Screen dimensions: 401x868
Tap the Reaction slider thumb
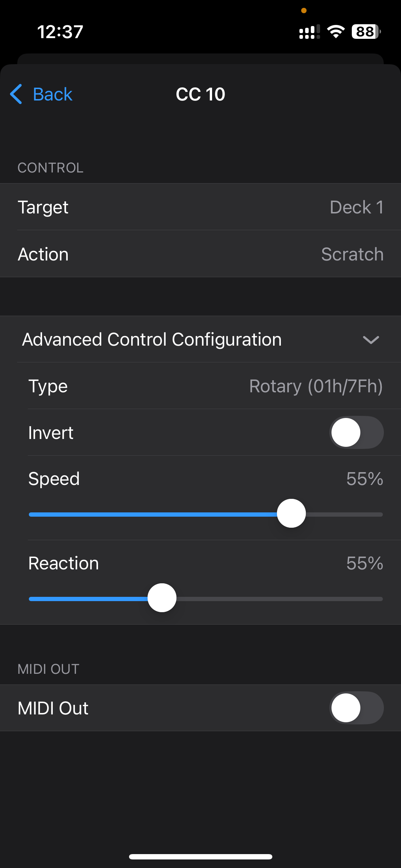click(x=162, y=598)
